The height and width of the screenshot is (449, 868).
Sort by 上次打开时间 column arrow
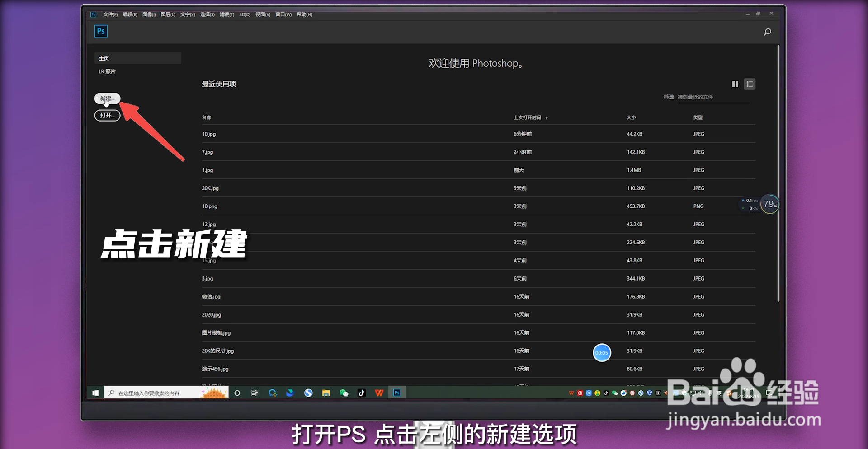[547, 118]
